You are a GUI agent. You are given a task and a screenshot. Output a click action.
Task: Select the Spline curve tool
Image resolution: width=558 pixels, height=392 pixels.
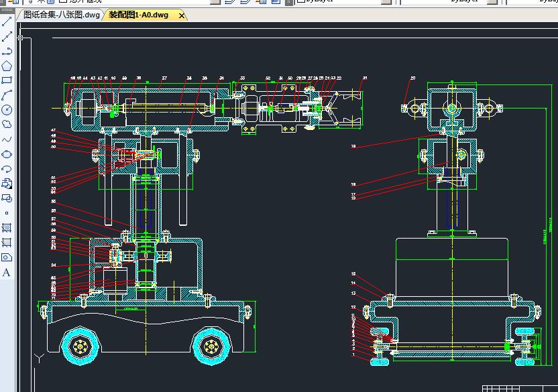point(7,139)
